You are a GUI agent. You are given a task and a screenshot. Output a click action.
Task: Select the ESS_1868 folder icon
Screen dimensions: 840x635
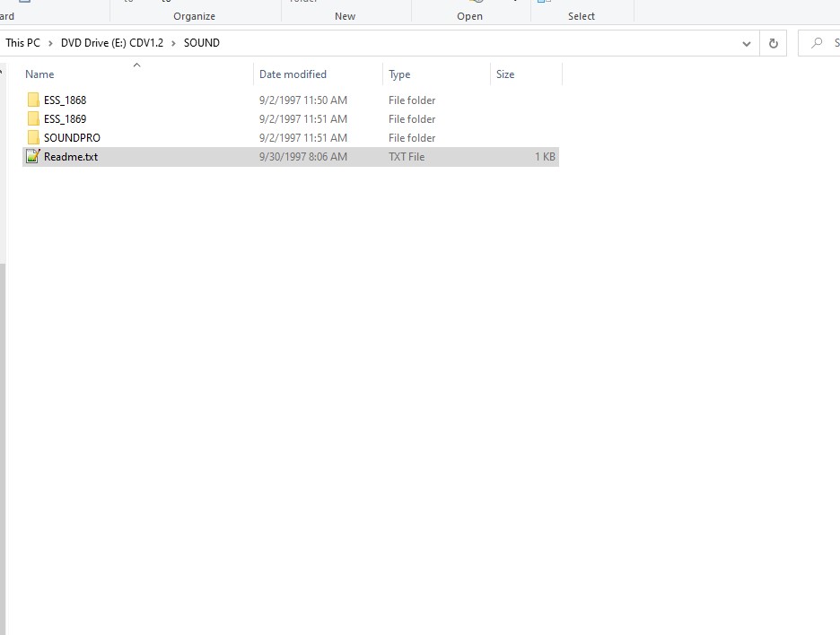33,100
